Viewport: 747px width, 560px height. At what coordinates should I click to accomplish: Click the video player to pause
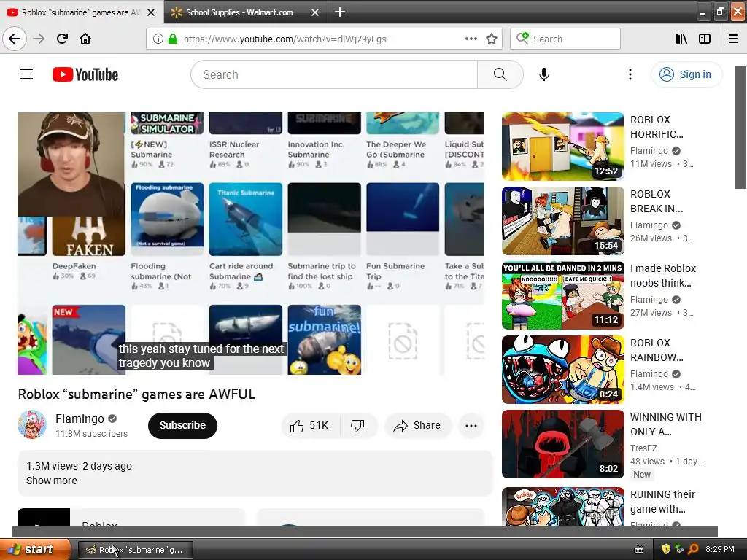[x=251, y=244]
